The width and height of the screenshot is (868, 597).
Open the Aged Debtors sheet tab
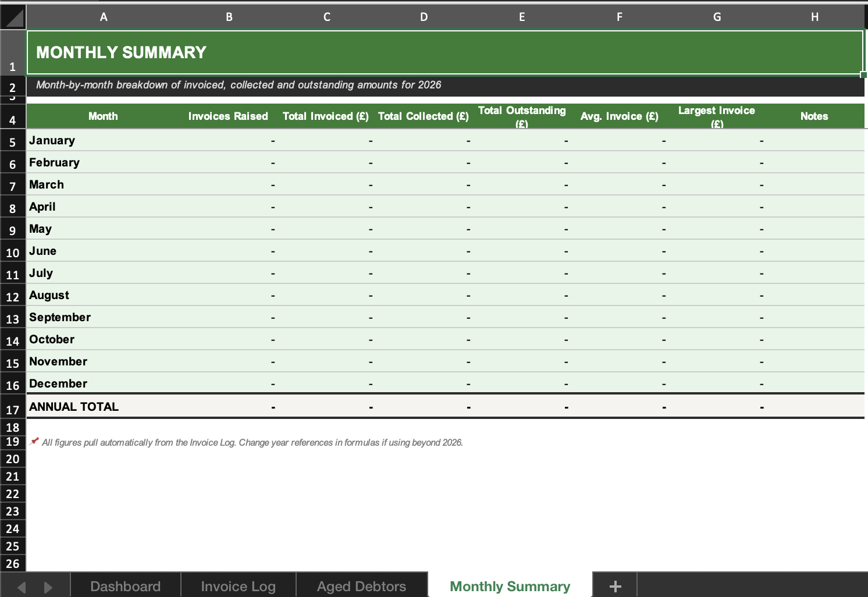click(x=361, y=586)
